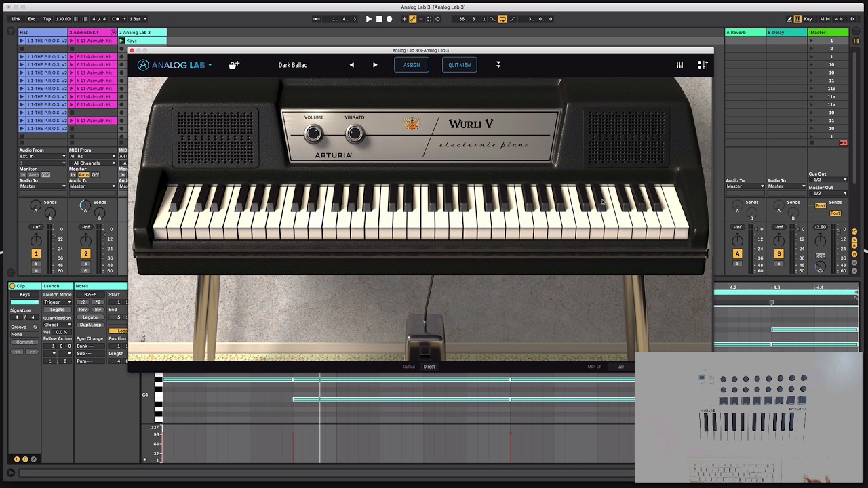Click the Link button
This screenshot has width=868, height=488.
pos(16,19)
